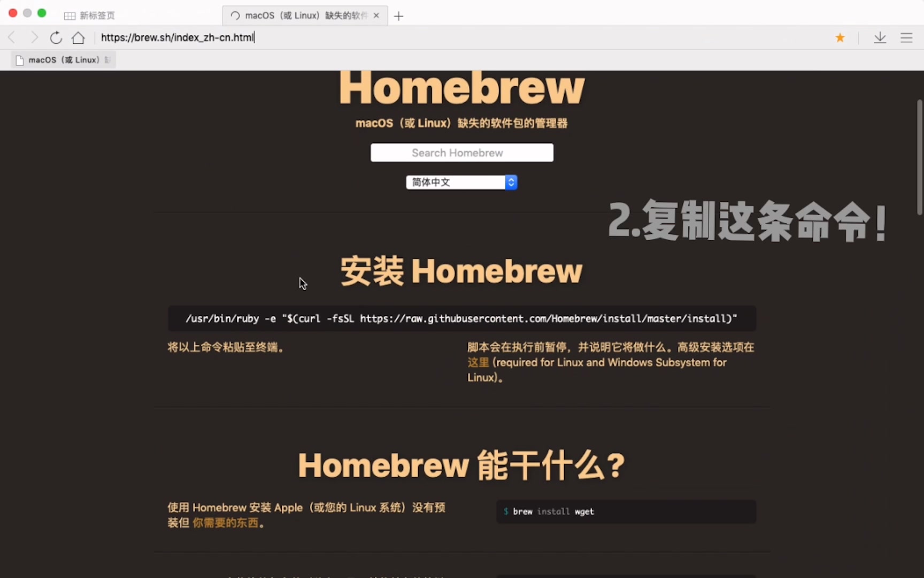Image resolution: width=924 pixels, height=578 pixels.
Task: Select the /usr/bin/ruby install command text
Action: [x=461, y=318]
